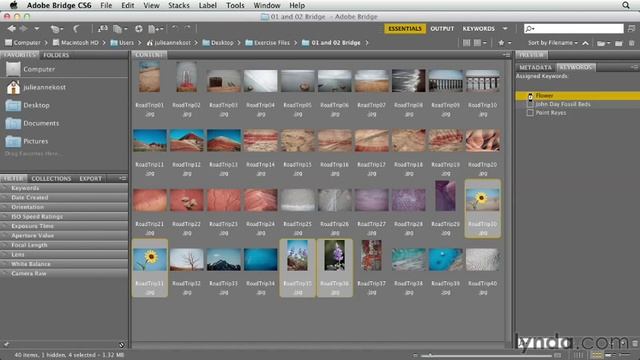
Task: Click the compact mode icon beside search
Action: (631, 29)
